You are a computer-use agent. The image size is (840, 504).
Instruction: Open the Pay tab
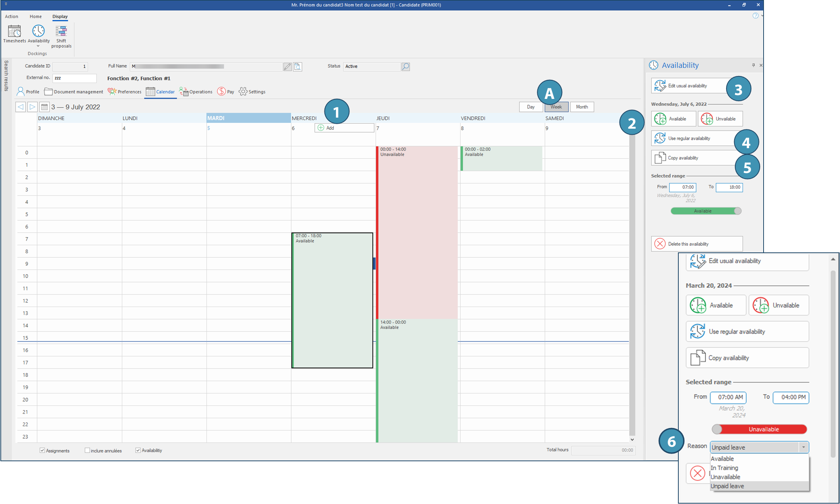[225, 92]
